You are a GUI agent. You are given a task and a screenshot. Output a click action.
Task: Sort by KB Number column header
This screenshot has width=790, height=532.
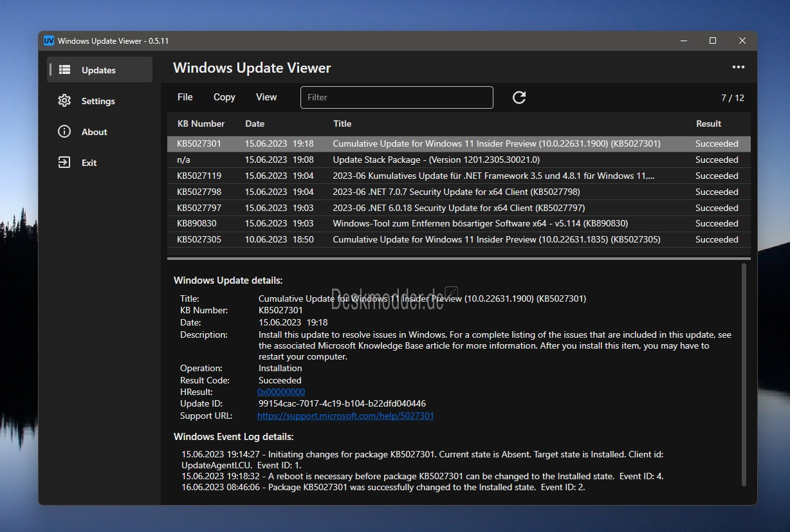201,124
